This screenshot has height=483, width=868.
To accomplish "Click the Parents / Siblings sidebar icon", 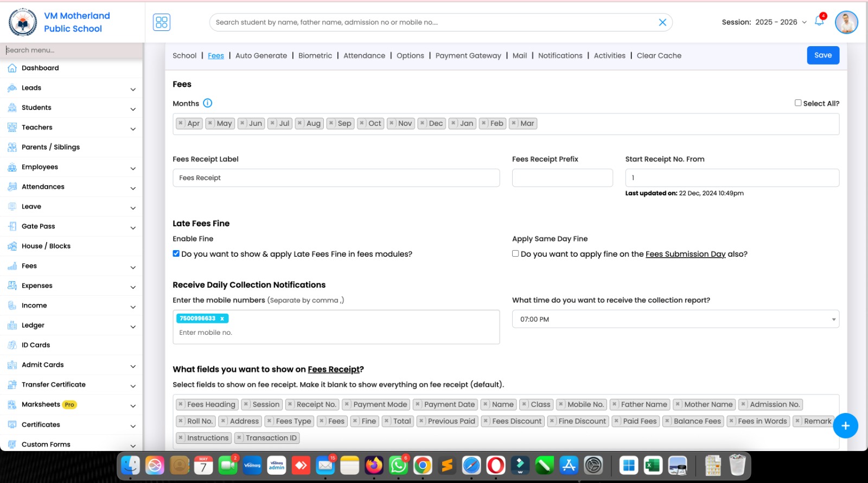I will click(x=12, y=147).
